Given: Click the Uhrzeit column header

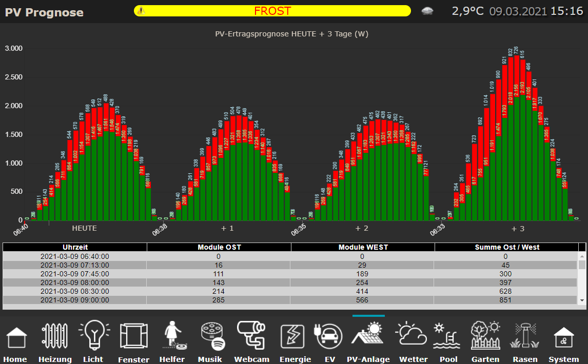Looking at the screenshot, I should pyautogui.click(x=75, y=247).
